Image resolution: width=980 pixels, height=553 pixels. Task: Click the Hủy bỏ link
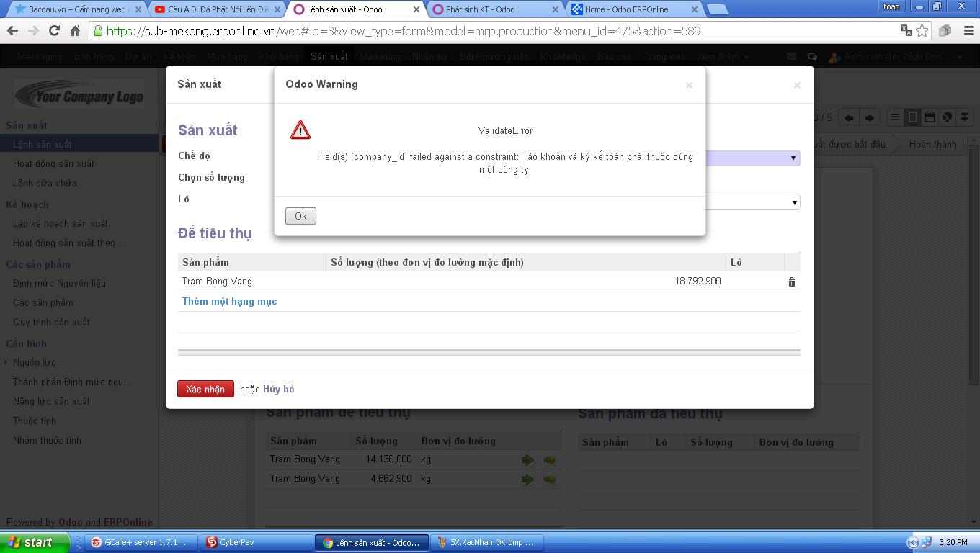tap(278, 389)
